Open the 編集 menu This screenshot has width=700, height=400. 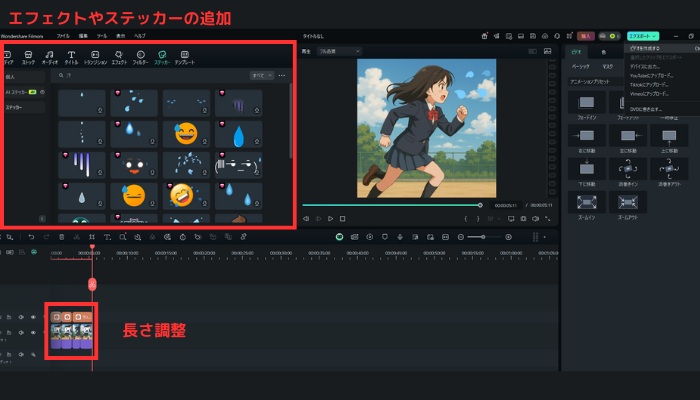coord(83,36)
